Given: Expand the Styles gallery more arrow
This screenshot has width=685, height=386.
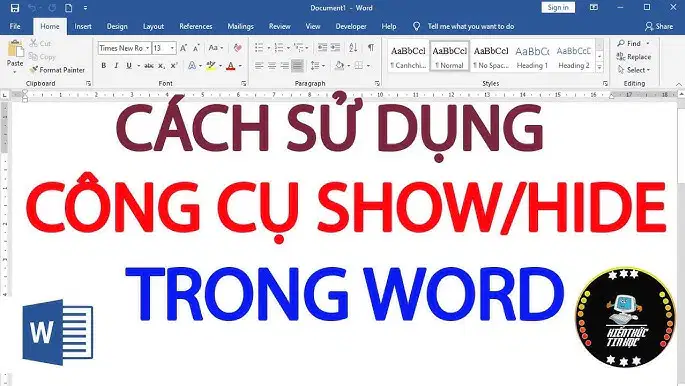Looking at the screenshot, I should (x=599, y=67).
